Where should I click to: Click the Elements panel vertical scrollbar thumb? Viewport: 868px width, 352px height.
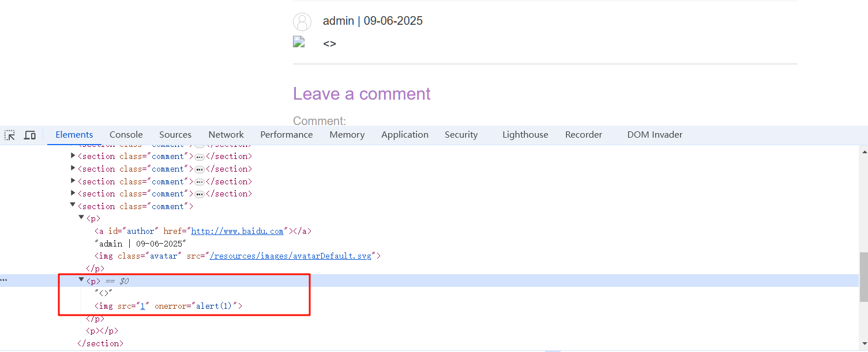(x=863, y=277)
